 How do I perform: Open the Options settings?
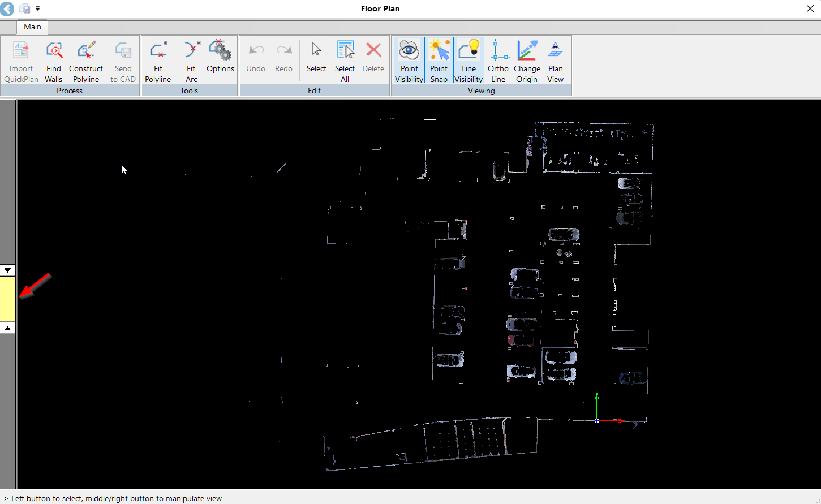click(220, 57)
